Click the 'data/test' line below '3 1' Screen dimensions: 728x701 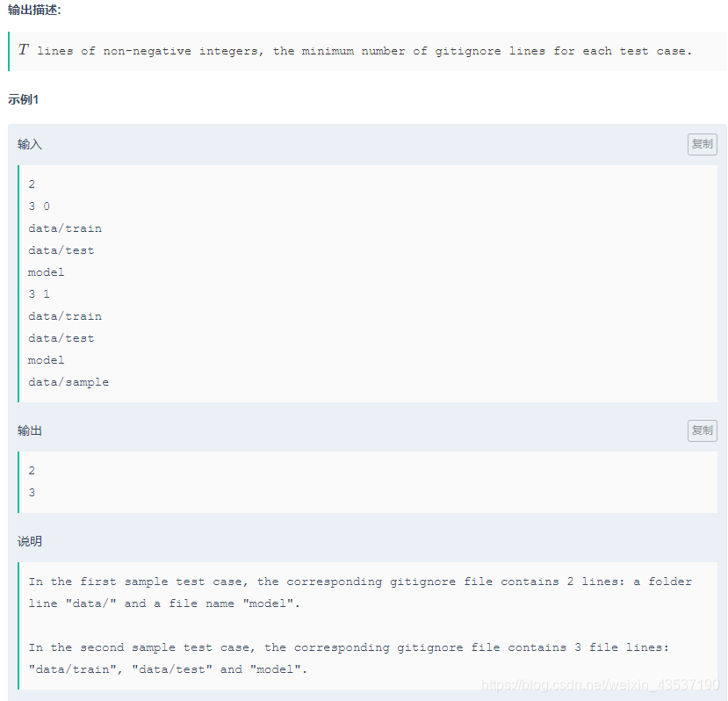(x=61, y=338)
